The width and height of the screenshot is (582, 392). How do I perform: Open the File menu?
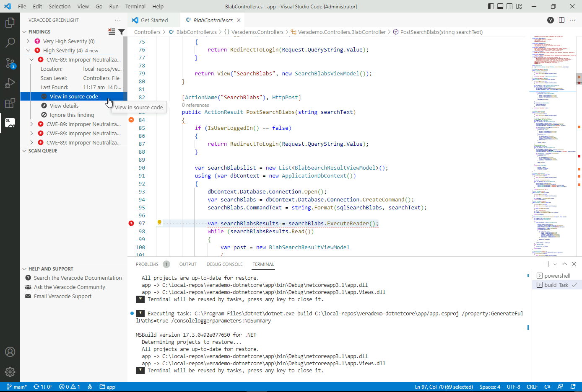point(22,6)
